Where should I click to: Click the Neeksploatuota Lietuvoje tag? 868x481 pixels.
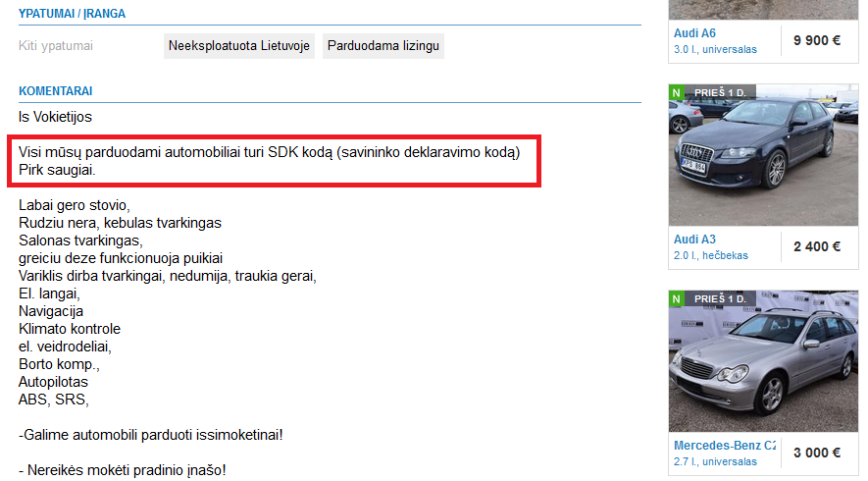tap(239, 46)
